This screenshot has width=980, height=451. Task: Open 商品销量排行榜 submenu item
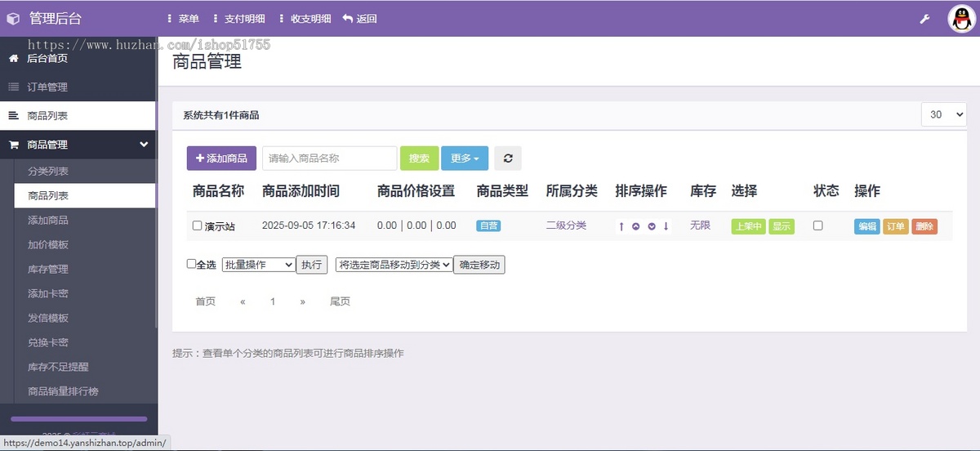[x=63, y=392]
